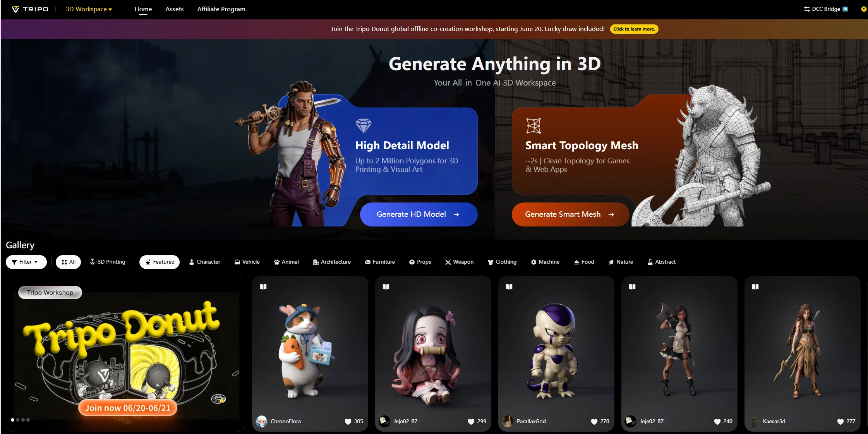
Task: Select the Weapon category tab
Action: (459, 262)
